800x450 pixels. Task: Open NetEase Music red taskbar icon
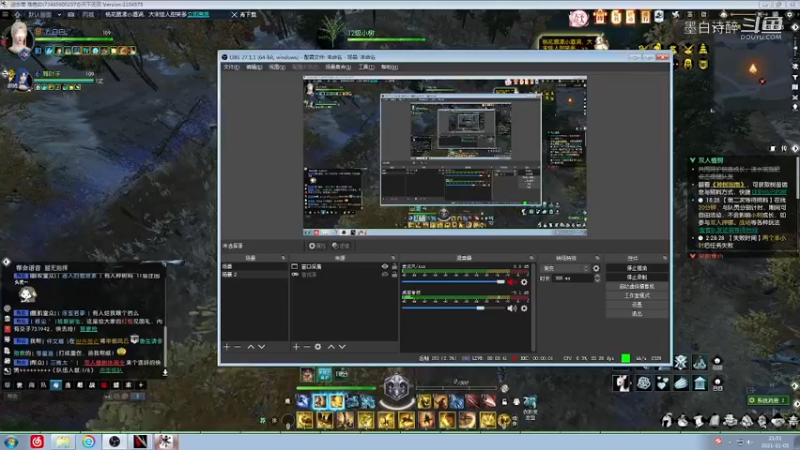[x=37, y=441]
